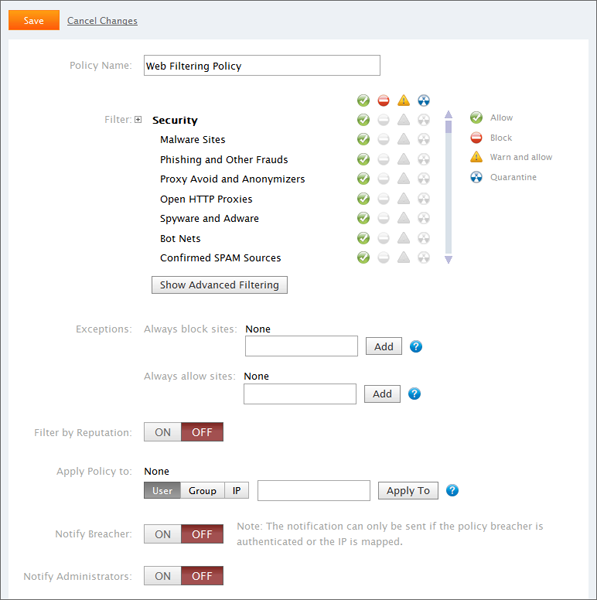This screenshot has width=597, height=600.
Task: Click the Cancel Changes link
Action: 102,21
